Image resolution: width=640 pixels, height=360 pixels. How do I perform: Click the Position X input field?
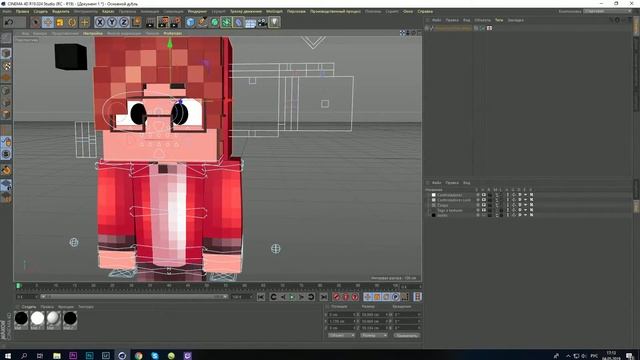click(341, 315)
